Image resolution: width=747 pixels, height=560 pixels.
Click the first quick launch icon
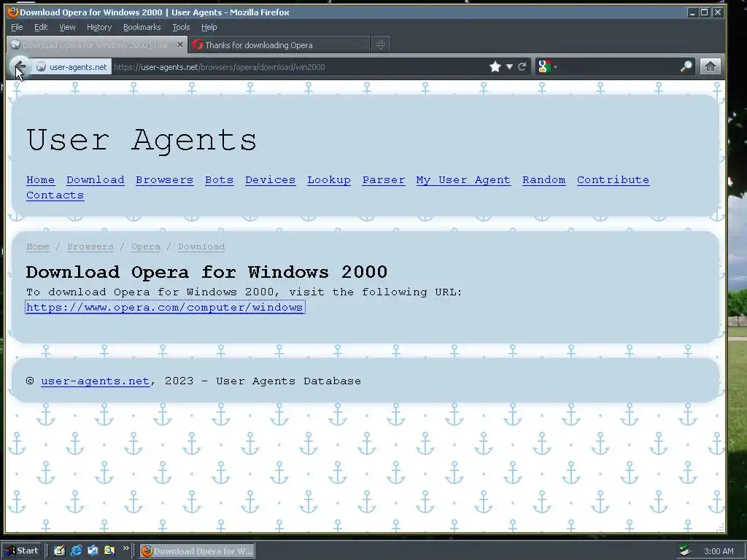click(x=59, y=551)
